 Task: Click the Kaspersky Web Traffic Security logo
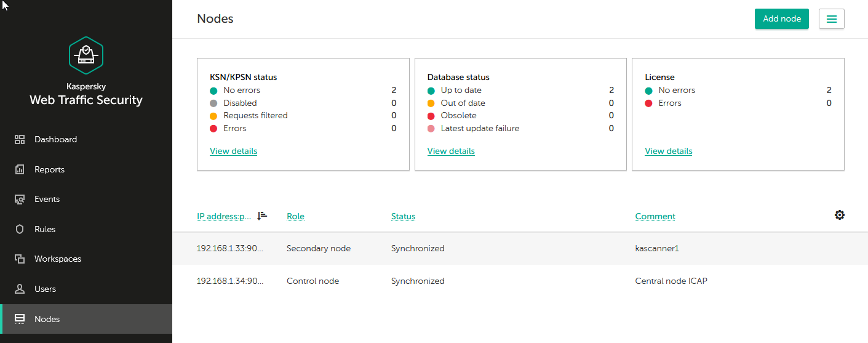86,55
